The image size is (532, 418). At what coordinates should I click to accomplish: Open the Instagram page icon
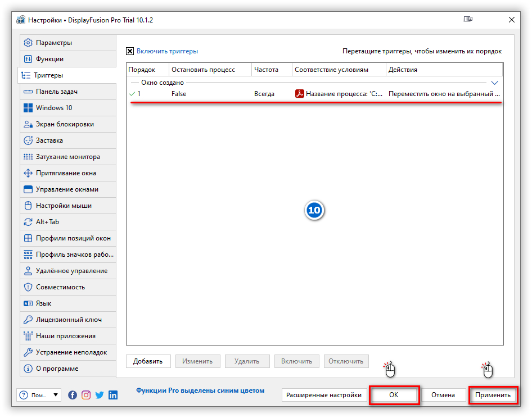click(x=86, y=395)
